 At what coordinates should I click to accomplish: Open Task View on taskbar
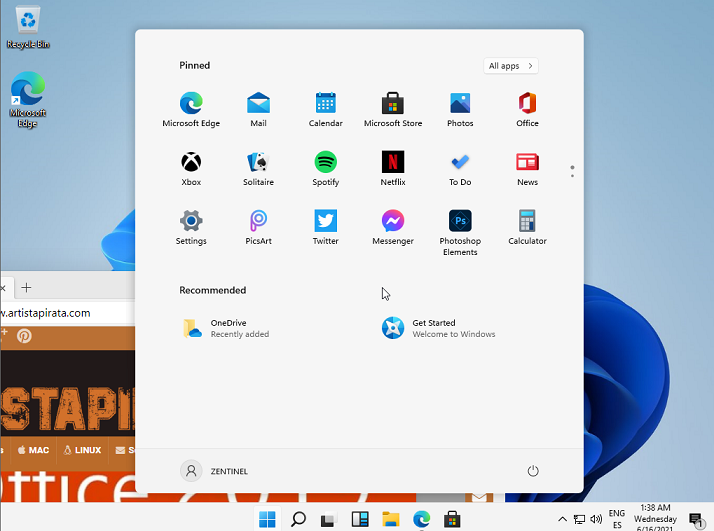[328, 519]
